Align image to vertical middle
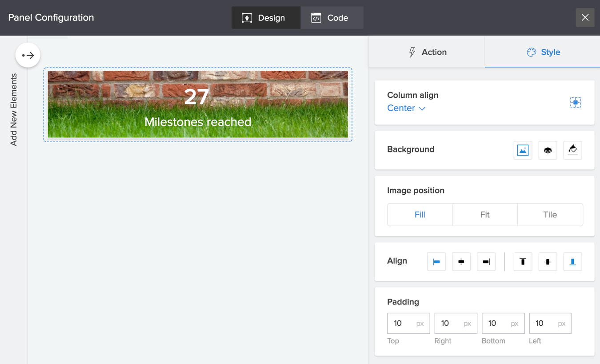Viewport: 600px width, 364px height. [548, 262]
